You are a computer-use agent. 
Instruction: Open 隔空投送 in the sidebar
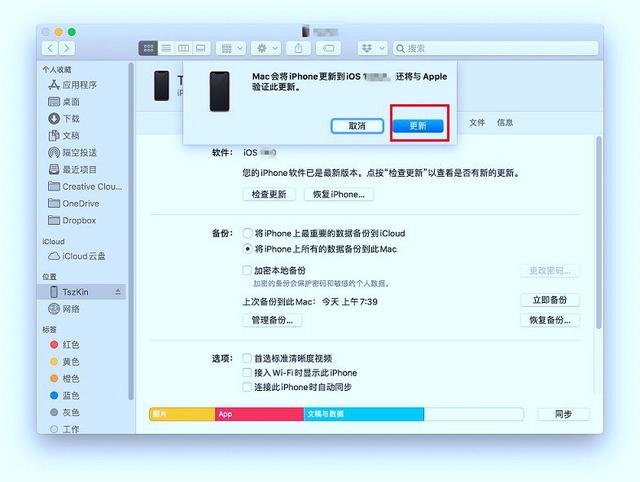[73, 153]
